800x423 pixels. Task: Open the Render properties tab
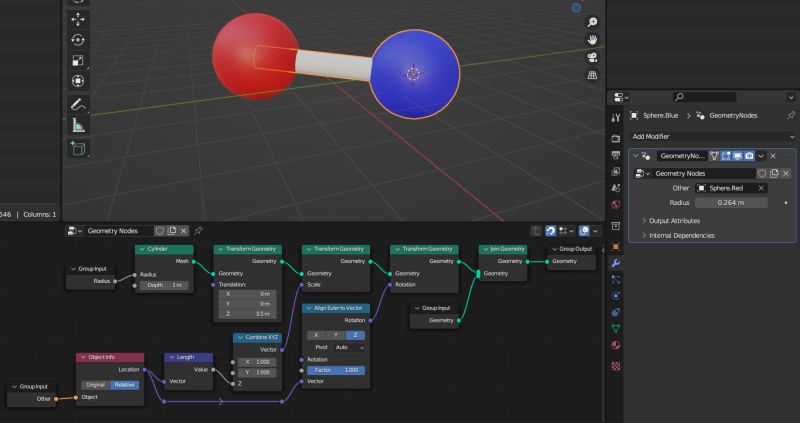click(616, 138)
